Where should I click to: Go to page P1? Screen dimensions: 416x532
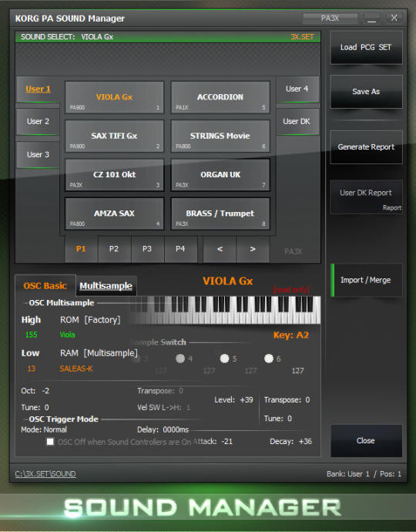click(81, 249)
